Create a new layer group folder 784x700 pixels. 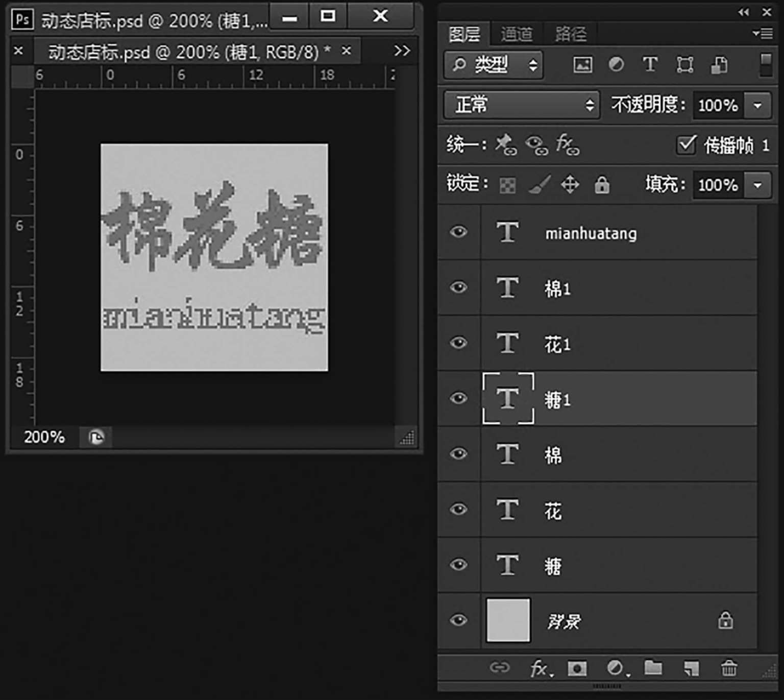coord(653,668)
